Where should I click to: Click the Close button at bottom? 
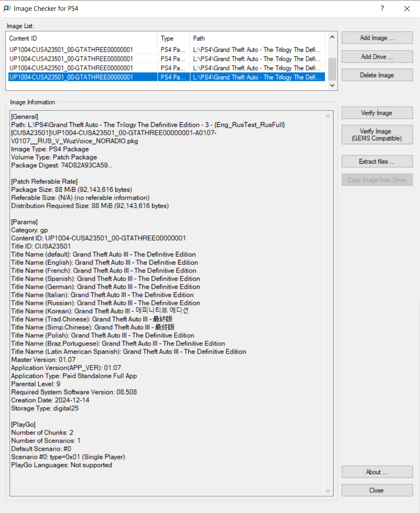click(377, 490)
